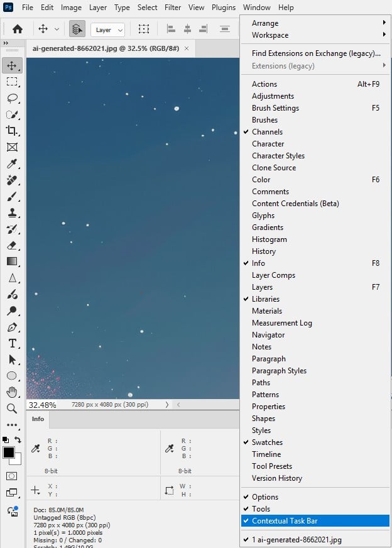Toggle Auto-Select in options bar

click(x=77, y=29)
